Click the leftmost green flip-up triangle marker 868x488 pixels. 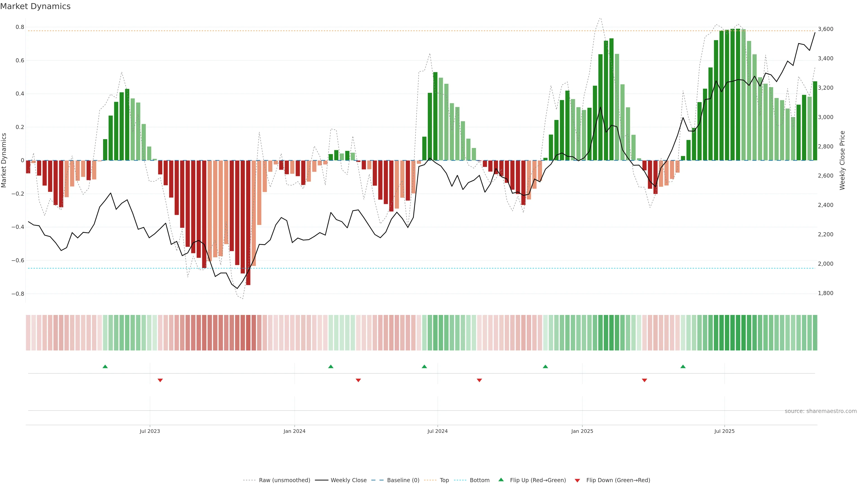coord(105,366)
